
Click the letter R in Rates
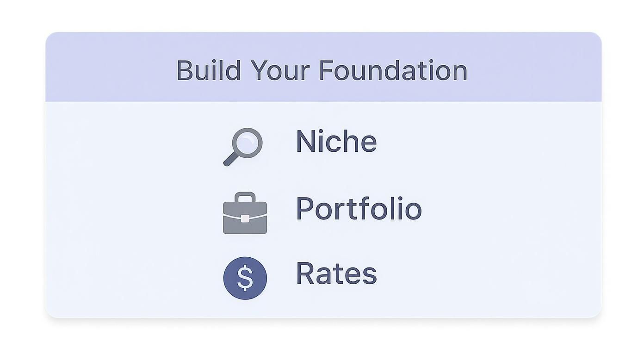point(305,273)
